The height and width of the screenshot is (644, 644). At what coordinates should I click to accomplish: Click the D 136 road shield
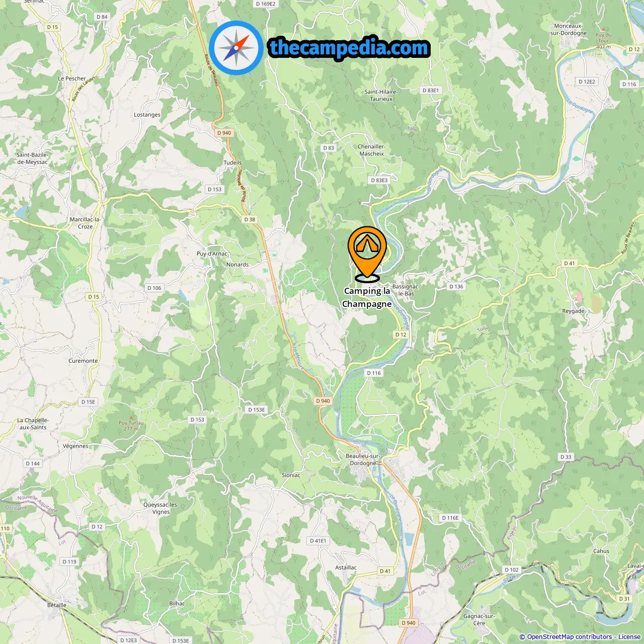(456, 286)
